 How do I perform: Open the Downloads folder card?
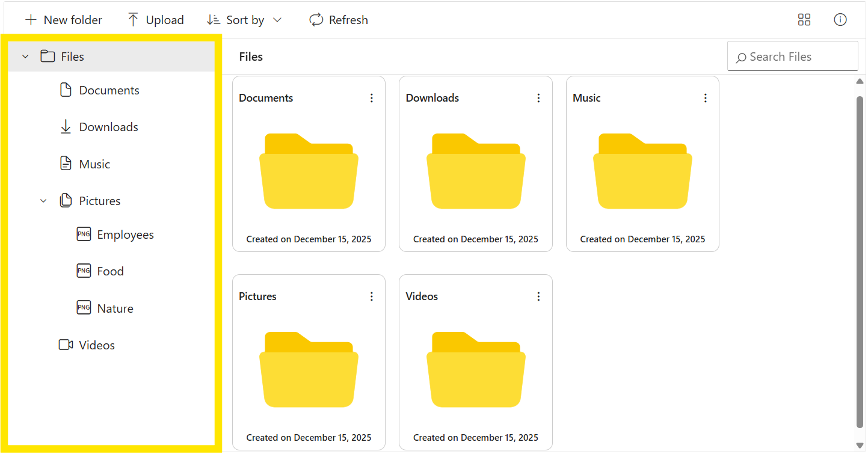(x=475, y=170)
